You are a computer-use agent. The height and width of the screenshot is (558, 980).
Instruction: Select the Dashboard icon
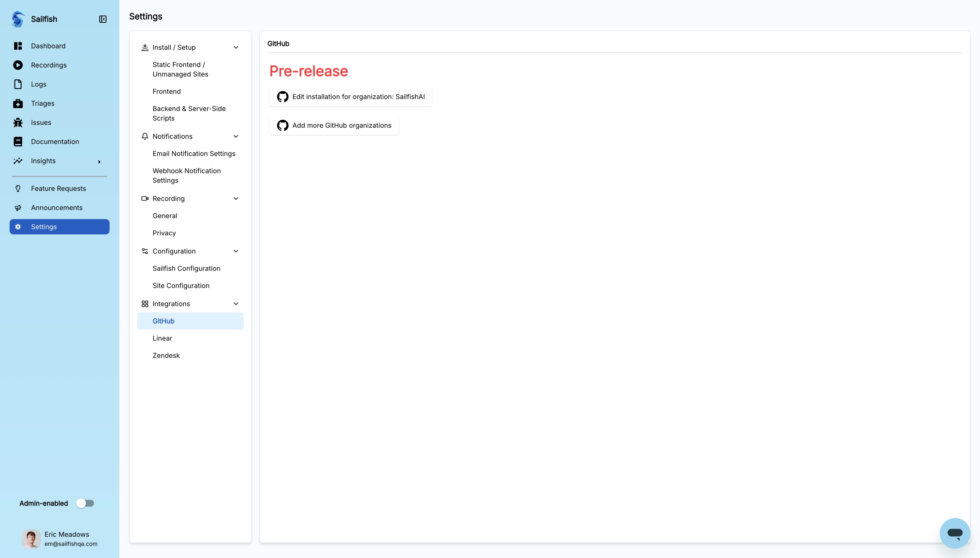pos(18,46)
